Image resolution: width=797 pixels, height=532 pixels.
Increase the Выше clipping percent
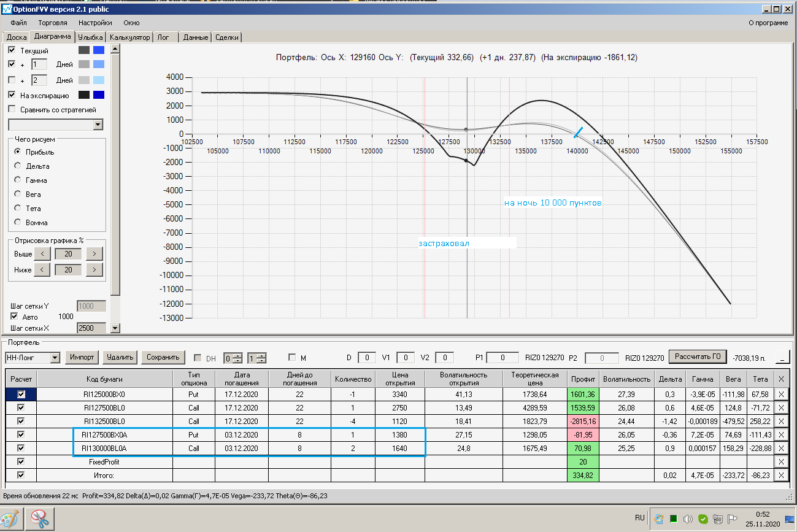[94, 254]
